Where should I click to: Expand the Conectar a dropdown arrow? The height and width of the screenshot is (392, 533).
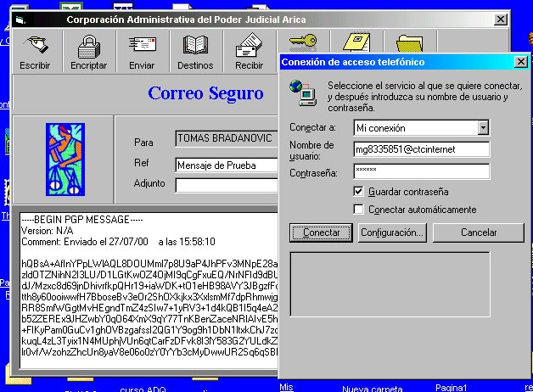point(483,128)
